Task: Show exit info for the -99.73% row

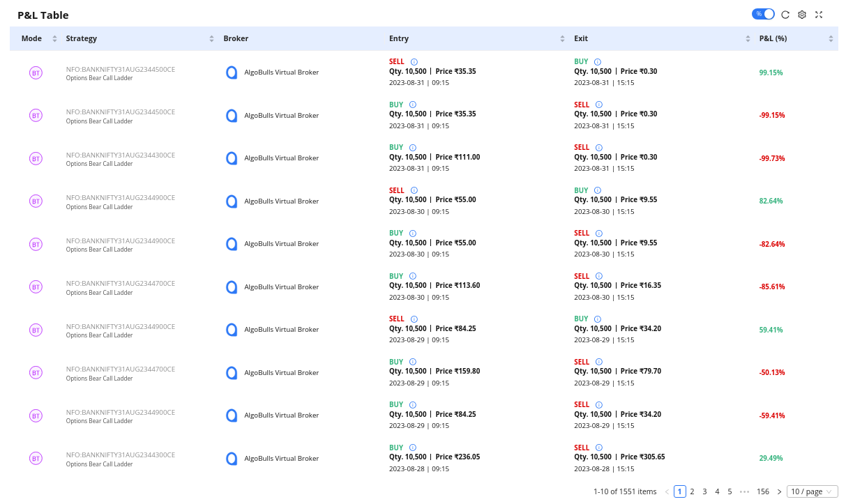Action: point(600,148)
